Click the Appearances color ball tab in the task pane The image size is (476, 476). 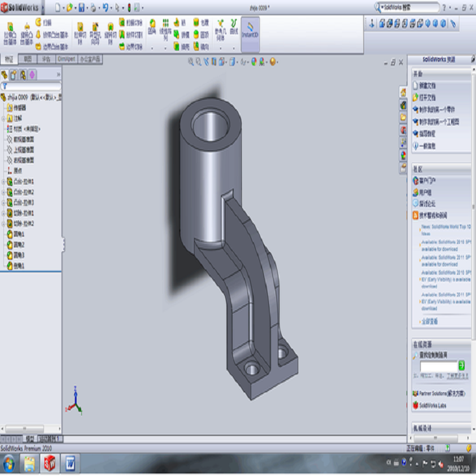(x=403, y=155)
